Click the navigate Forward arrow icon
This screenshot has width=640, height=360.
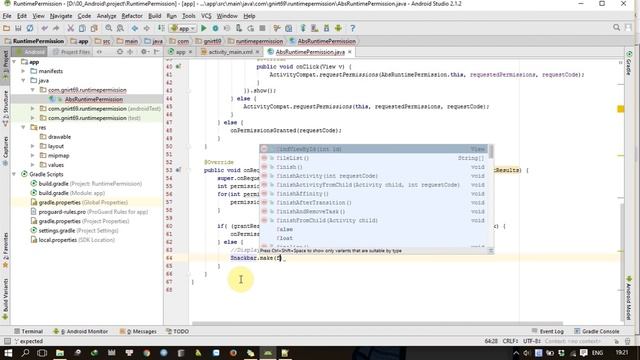click(x=147, y=28)
